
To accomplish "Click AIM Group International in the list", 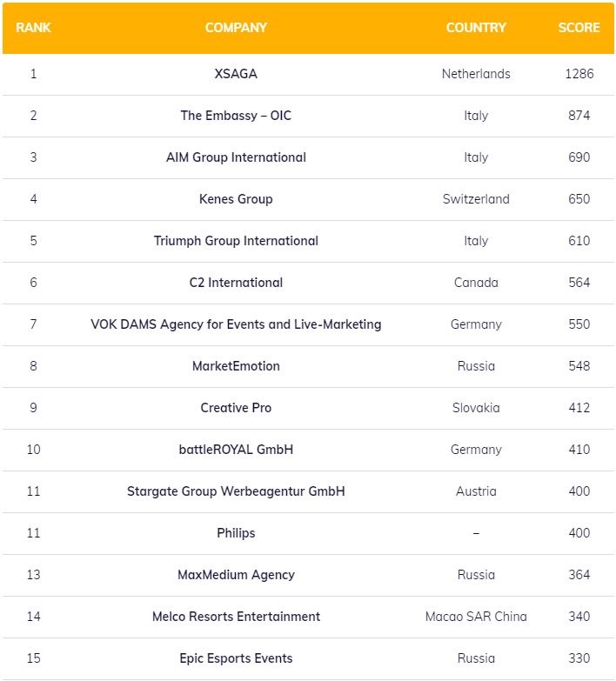I will coord(236,157).
